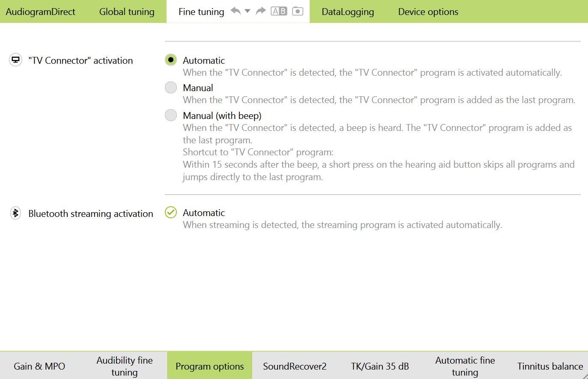Screen dimensions: 588x379
Task: Select Manual (with beep) activation
Action: tap(171, 115)
